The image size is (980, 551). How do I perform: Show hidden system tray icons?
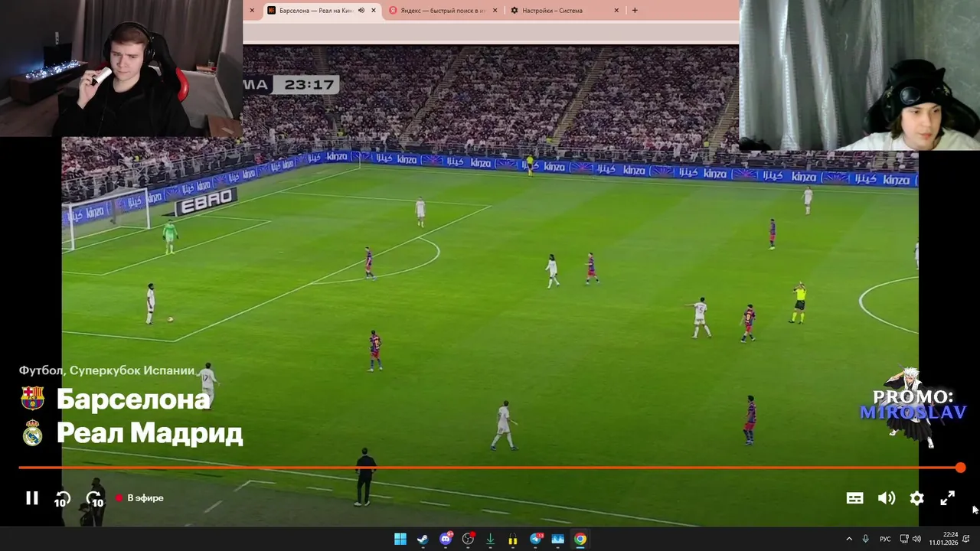click(848, 539)
